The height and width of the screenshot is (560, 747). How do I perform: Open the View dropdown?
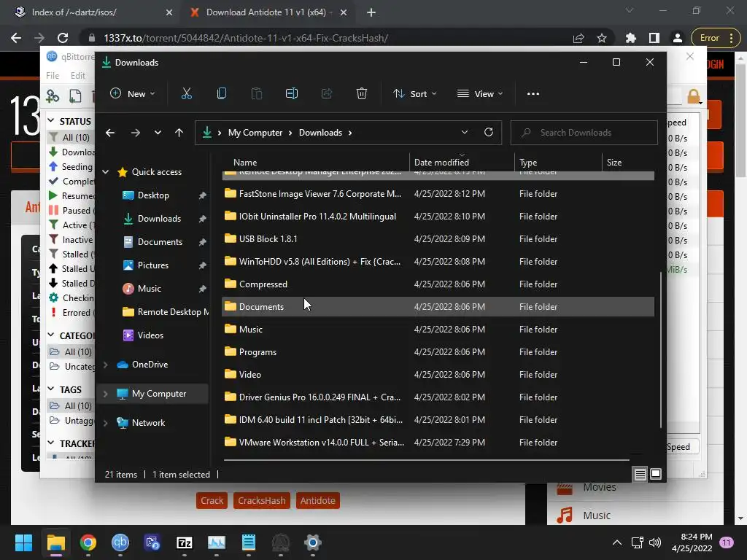480,94
